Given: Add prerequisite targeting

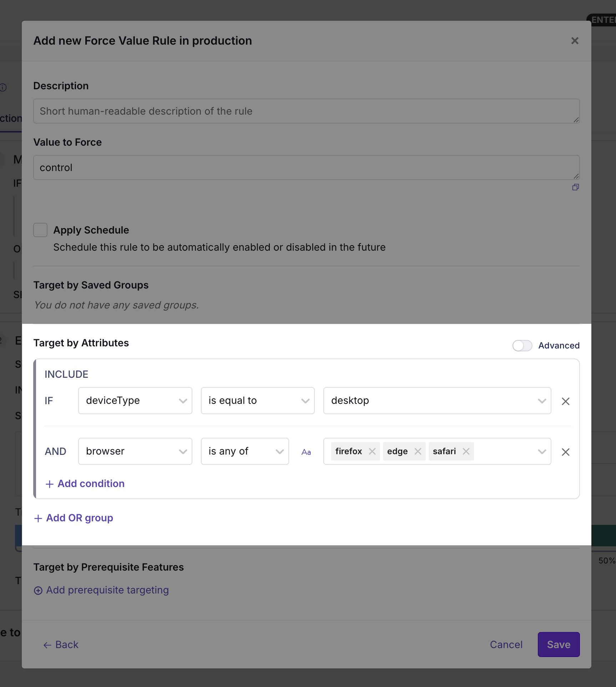Looking at the screenshot, I should tap(101, 590).
